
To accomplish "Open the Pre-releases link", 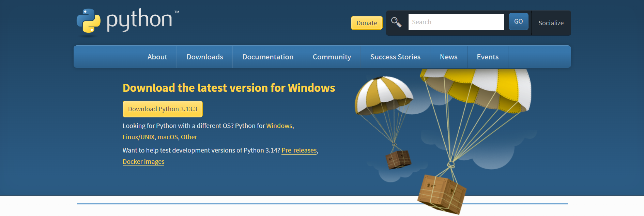I will [x=299, y=150].
